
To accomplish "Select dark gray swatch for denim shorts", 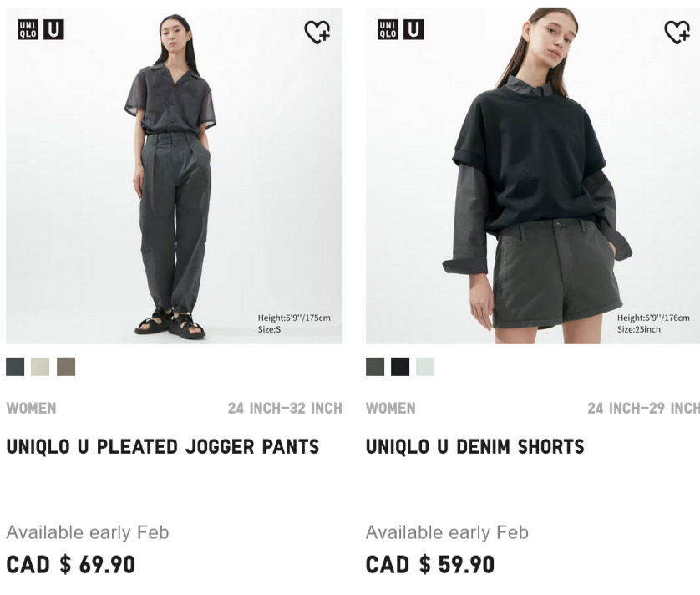I will (x=375, y=367).
